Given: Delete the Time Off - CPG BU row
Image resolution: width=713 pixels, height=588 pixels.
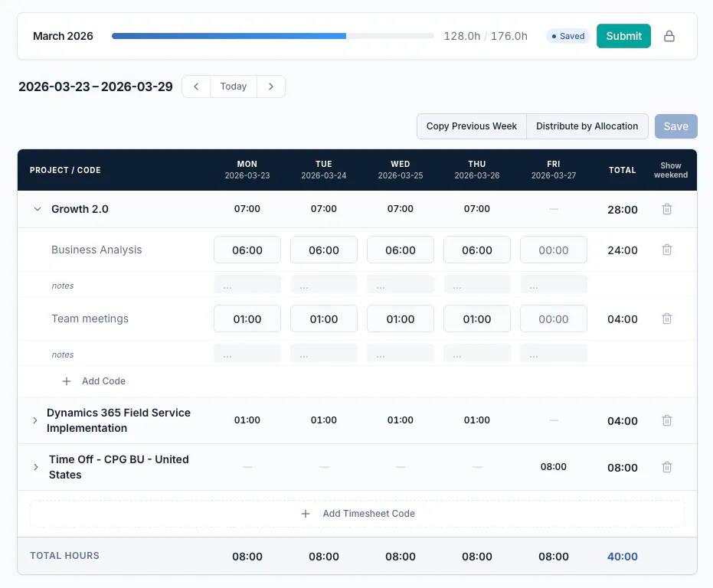Looking at the screenshot, I should point(666,467).
